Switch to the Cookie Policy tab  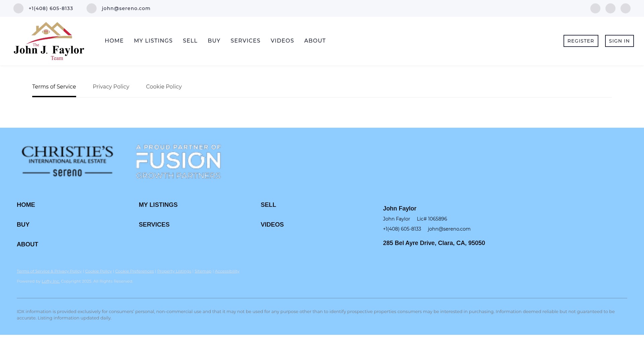click(164, 87)
